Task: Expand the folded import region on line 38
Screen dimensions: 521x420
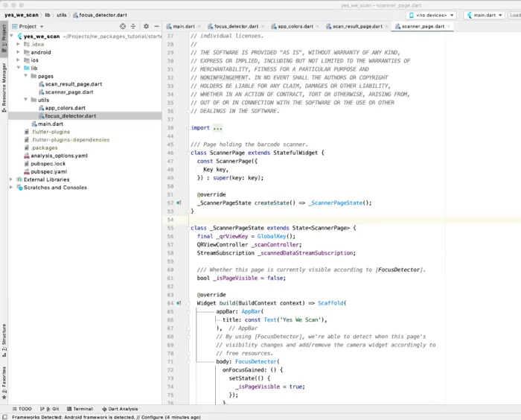Action: coord(217,128)
